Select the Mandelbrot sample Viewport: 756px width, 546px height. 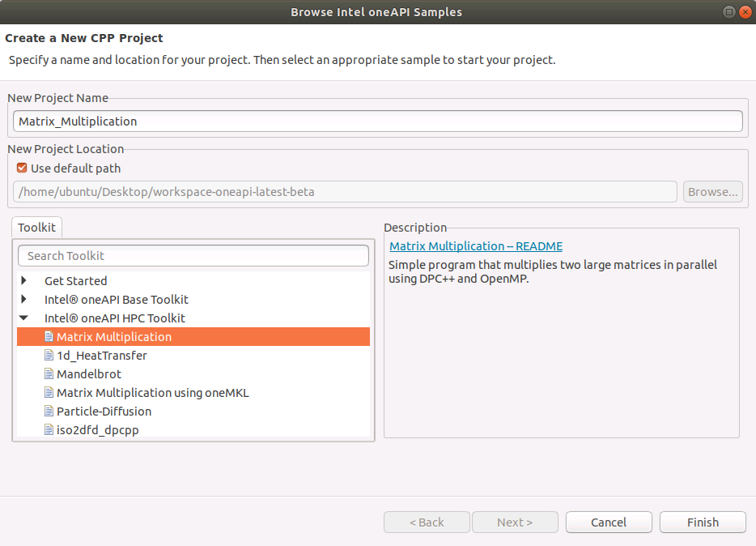coord(89,374)
